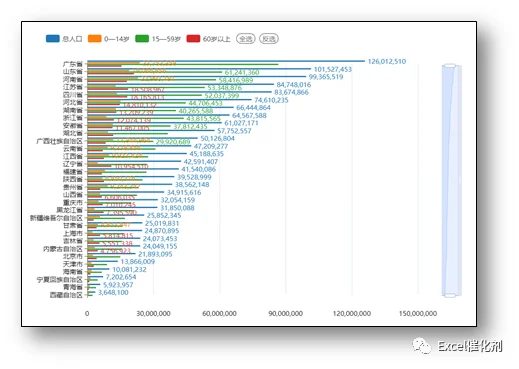519x369 pixels.
Task: Click the 126,012,510 value label
Action: click(x=387, y=61)
